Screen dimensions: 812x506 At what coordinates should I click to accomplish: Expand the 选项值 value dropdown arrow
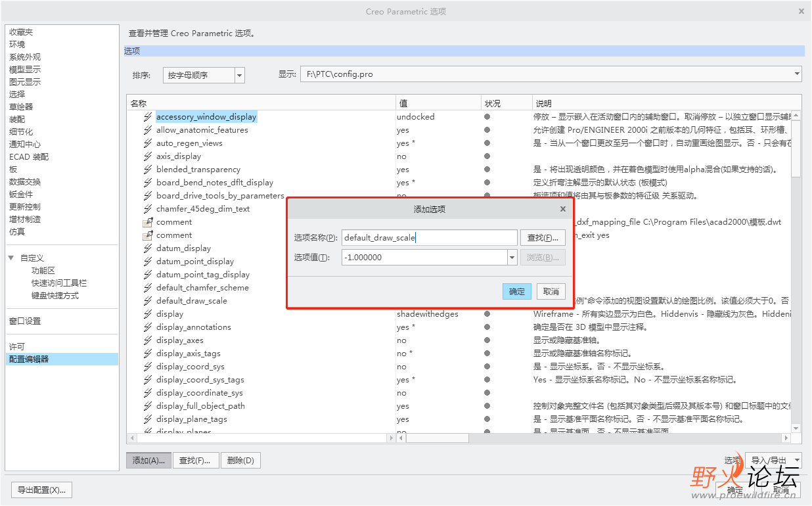(x=512, y=258)
